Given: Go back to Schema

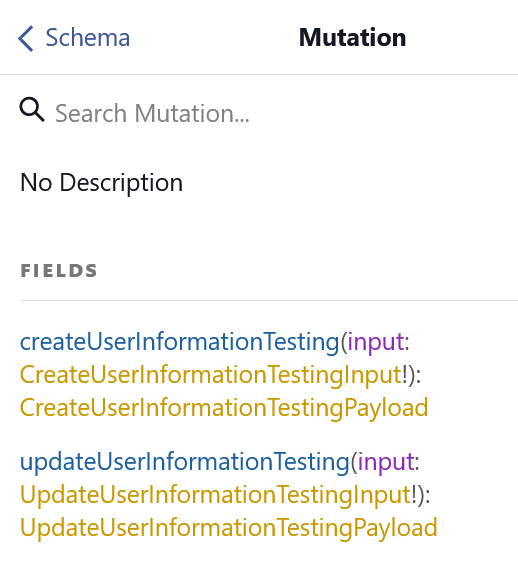Looking at the screenshot, I should coord(74,38).
